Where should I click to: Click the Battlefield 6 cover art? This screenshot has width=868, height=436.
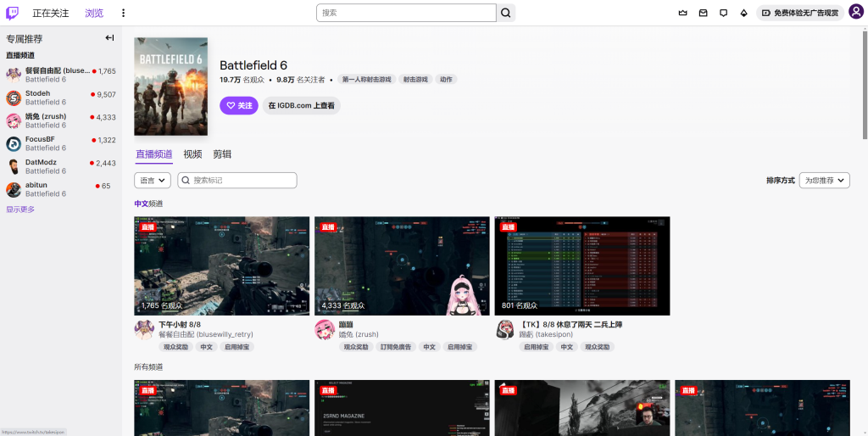click(171, 87)
